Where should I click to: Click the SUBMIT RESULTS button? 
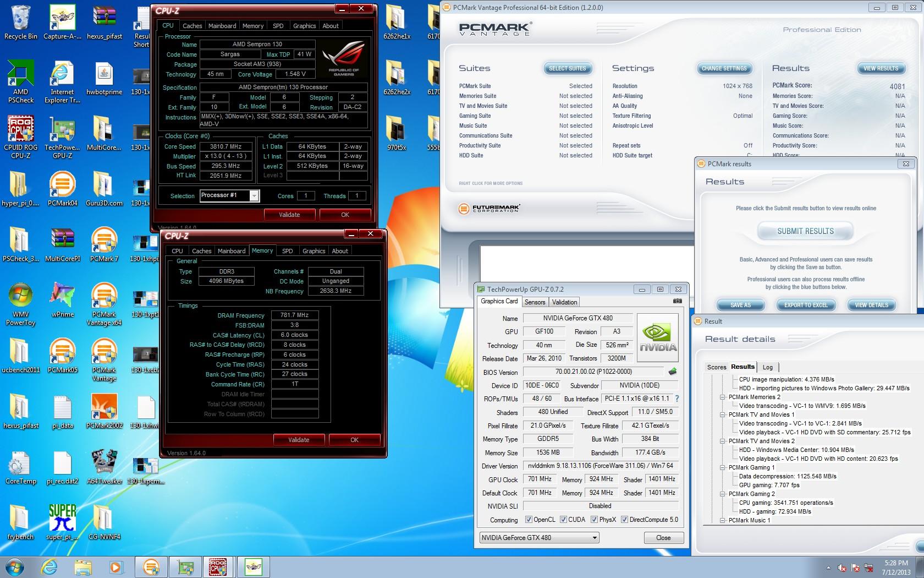point(805,231)
